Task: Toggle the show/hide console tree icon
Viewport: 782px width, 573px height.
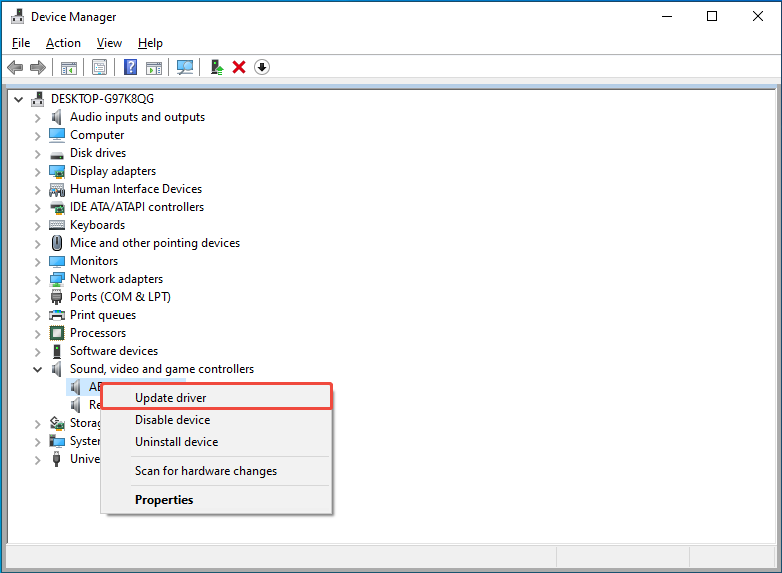Action: (69, 67)
